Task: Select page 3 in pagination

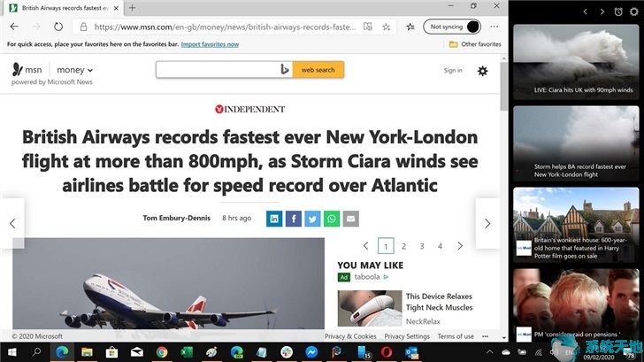Action: pyautogui.click(x=422, y=246)
